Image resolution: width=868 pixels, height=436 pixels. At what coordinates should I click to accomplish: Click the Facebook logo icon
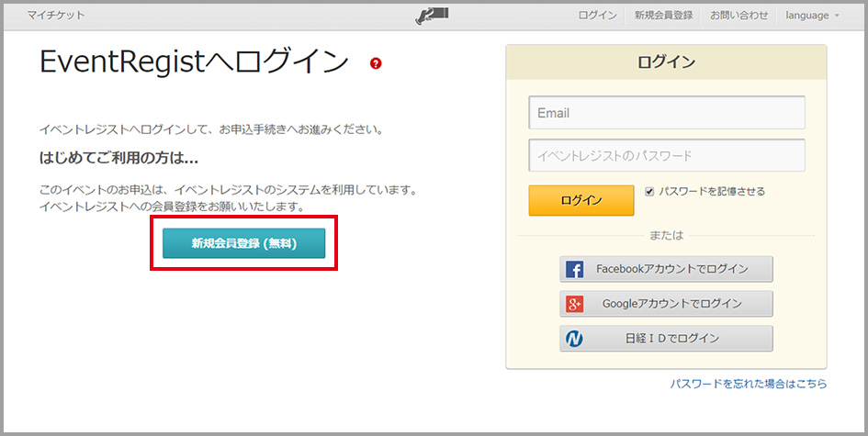[x=575, y=270]
